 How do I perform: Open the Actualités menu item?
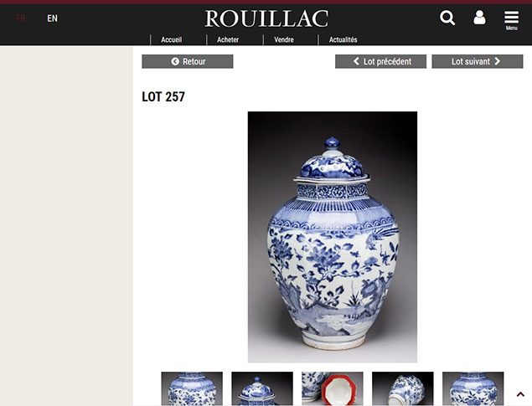343,39
